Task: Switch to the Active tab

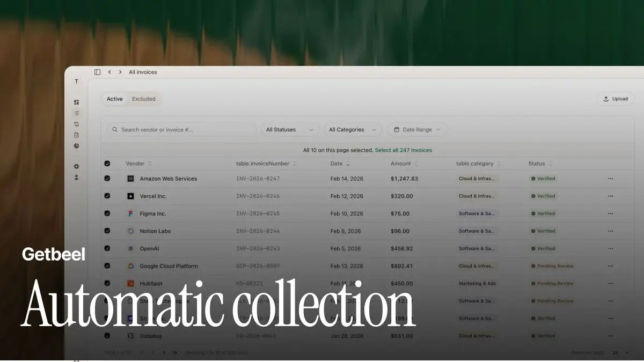Action: pos(115,99)
